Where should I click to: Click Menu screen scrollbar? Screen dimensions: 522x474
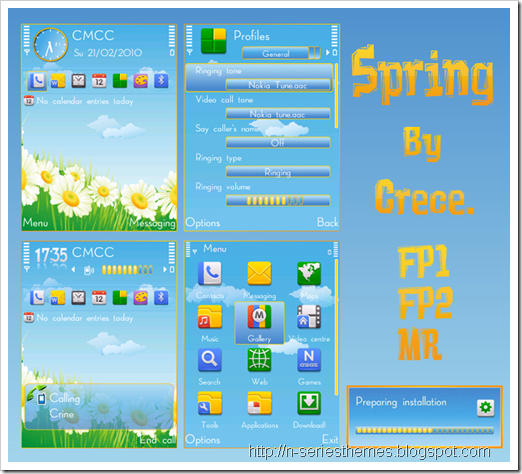336,327
